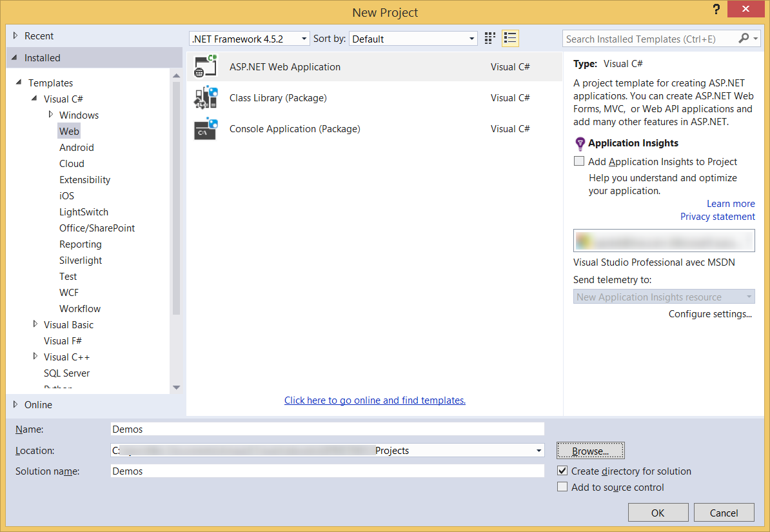Click the Browse button
770x532 pixels.
tap(590, 451)
